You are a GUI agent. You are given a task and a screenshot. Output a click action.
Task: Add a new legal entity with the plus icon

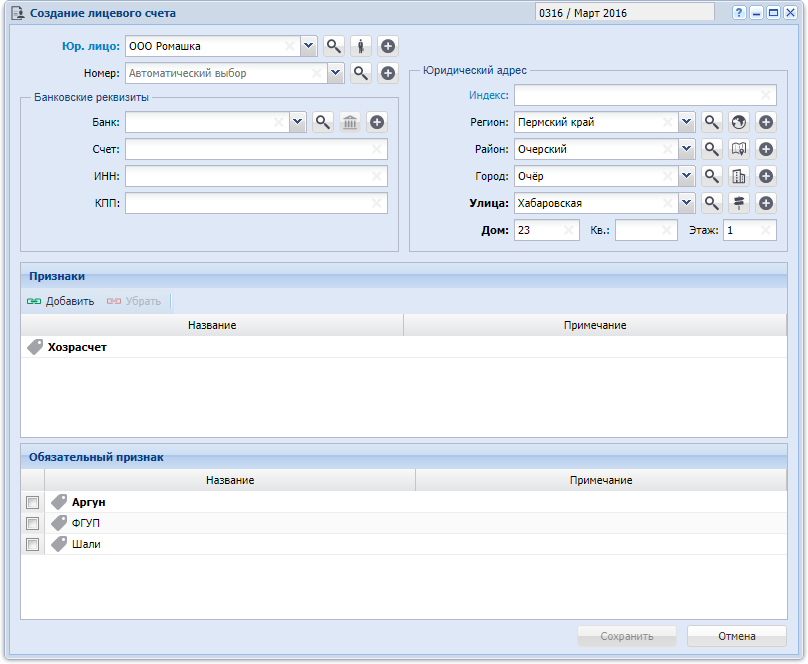[388, 46]
